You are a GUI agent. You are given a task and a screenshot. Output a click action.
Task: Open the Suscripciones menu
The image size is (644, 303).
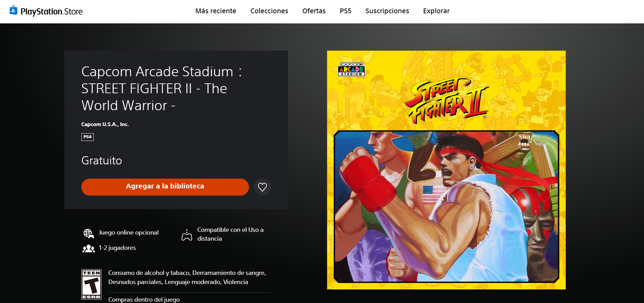(x=387, y=11)
